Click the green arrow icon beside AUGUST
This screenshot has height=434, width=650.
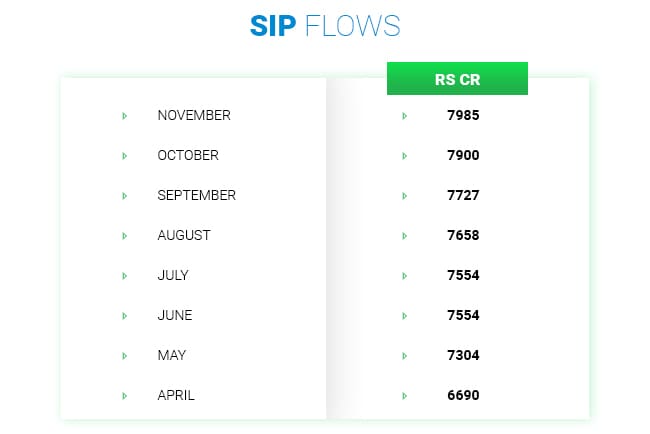click(124, 236)
